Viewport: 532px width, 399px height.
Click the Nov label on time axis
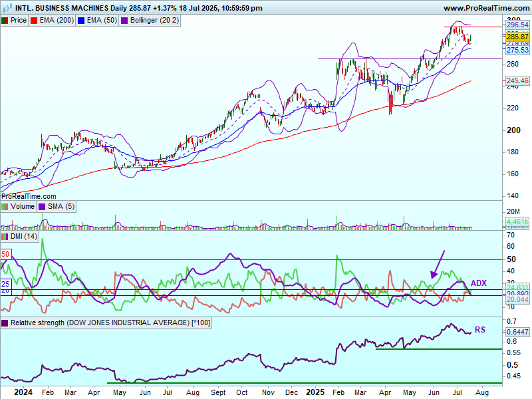[x=268, y=392]
